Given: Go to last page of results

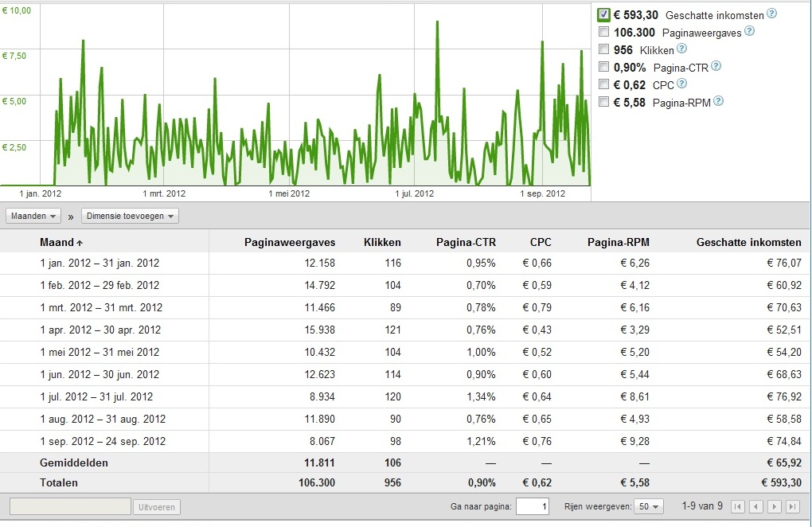Looking at the screenshot, I should coord(792,507).
